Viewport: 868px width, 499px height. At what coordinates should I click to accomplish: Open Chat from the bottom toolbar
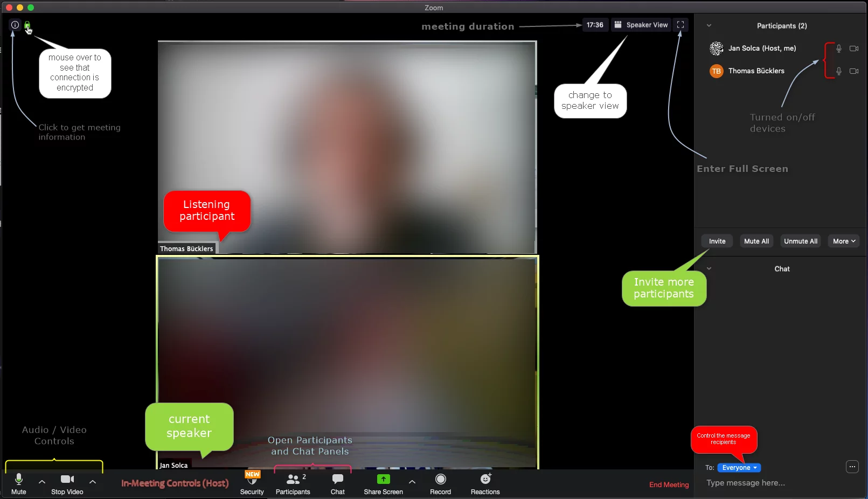point(338,479)
